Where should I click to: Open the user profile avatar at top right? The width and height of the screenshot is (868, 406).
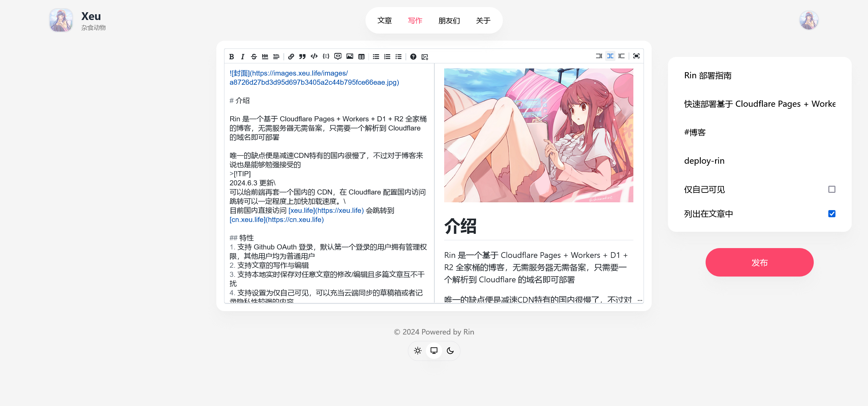pyautogui.click(x=809, y=20)
